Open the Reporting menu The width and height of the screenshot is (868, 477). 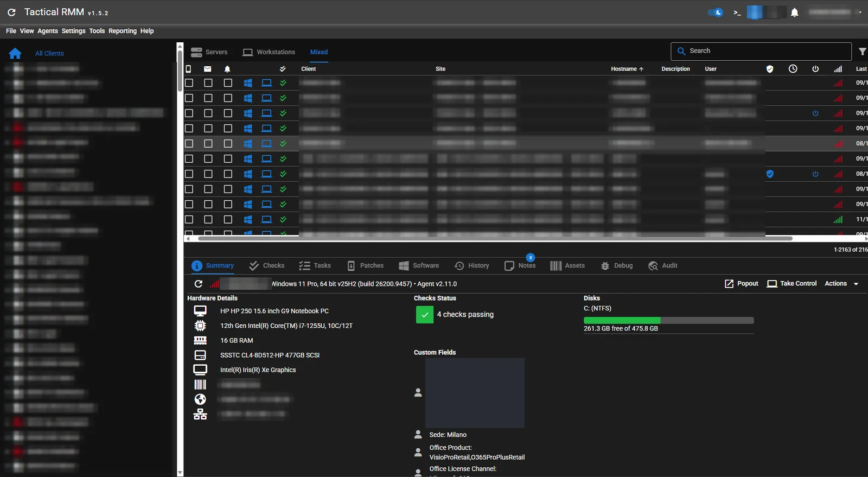tap(123, 31)
